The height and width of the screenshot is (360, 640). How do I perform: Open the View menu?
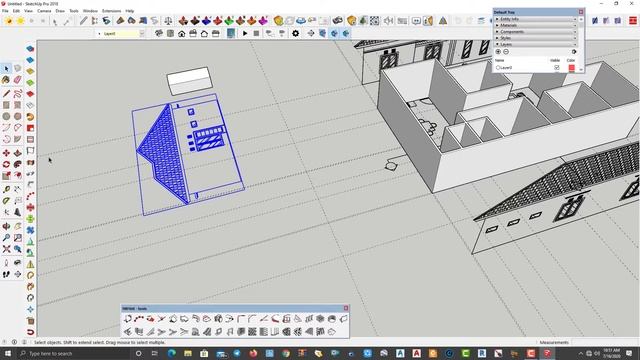click(28, 11)
